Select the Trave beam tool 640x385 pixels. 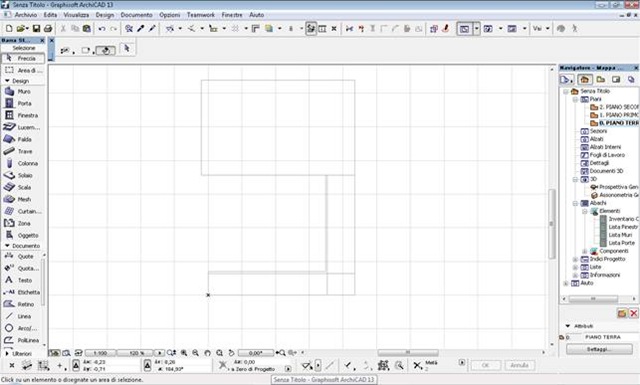[x=23, y=151]
